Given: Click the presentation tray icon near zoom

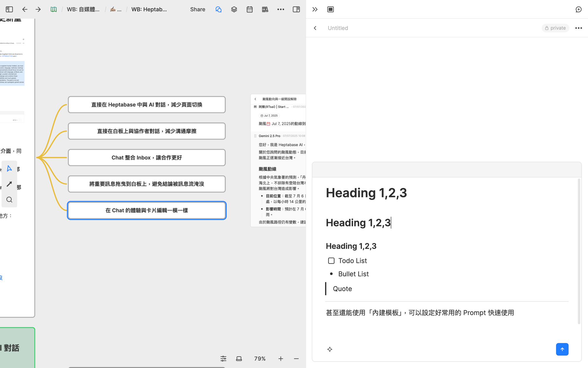Looking at the screenshot, I should (239, 359).
